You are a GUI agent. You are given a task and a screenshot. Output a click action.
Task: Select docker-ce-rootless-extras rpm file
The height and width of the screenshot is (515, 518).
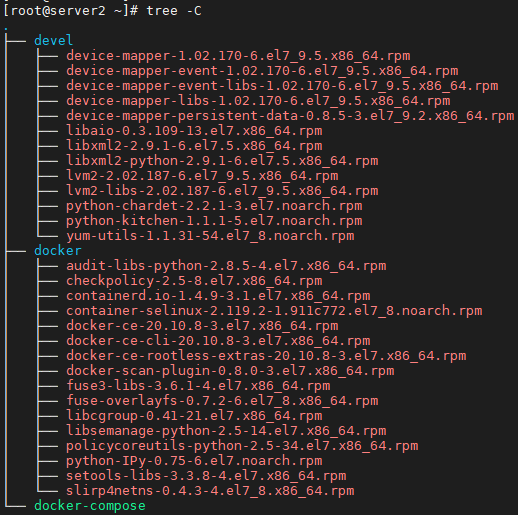(266, 356)
